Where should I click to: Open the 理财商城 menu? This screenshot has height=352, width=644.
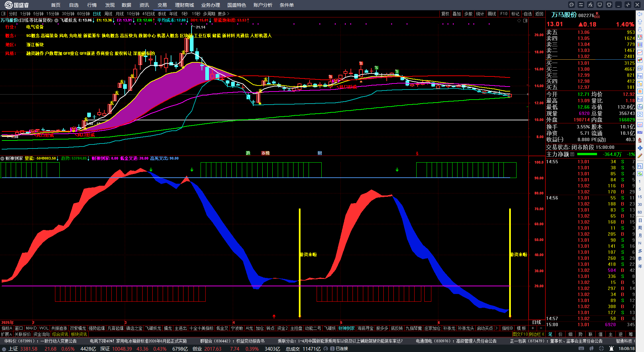coord(184,5)
